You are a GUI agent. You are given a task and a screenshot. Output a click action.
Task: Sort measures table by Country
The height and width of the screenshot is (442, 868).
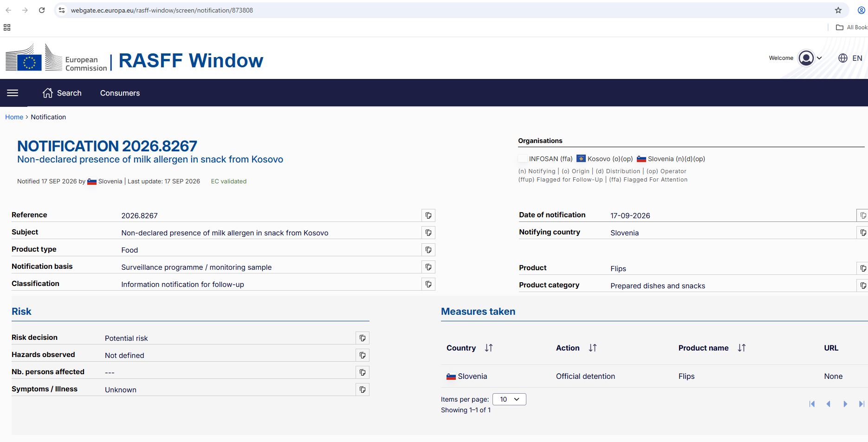click(x=489, y=348)
